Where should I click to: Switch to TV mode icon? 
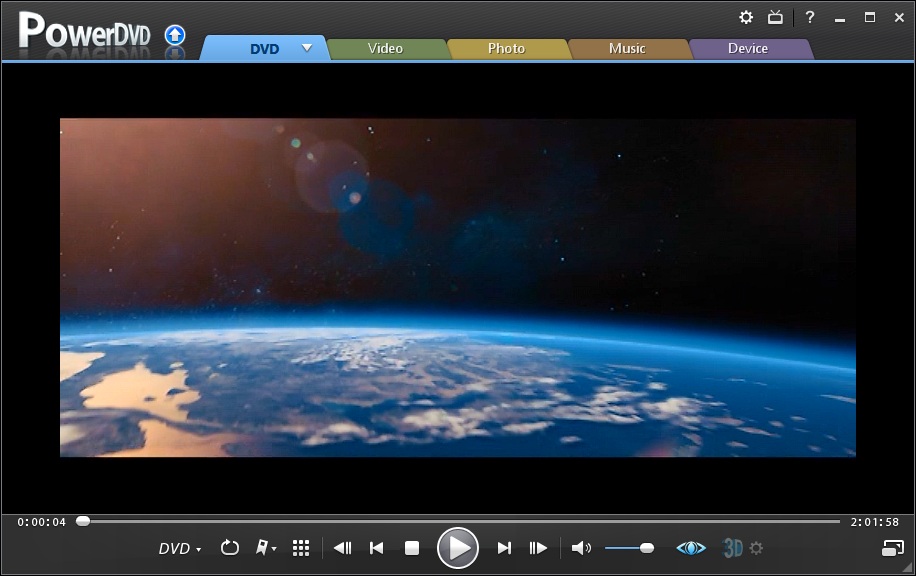coord(775,18)
